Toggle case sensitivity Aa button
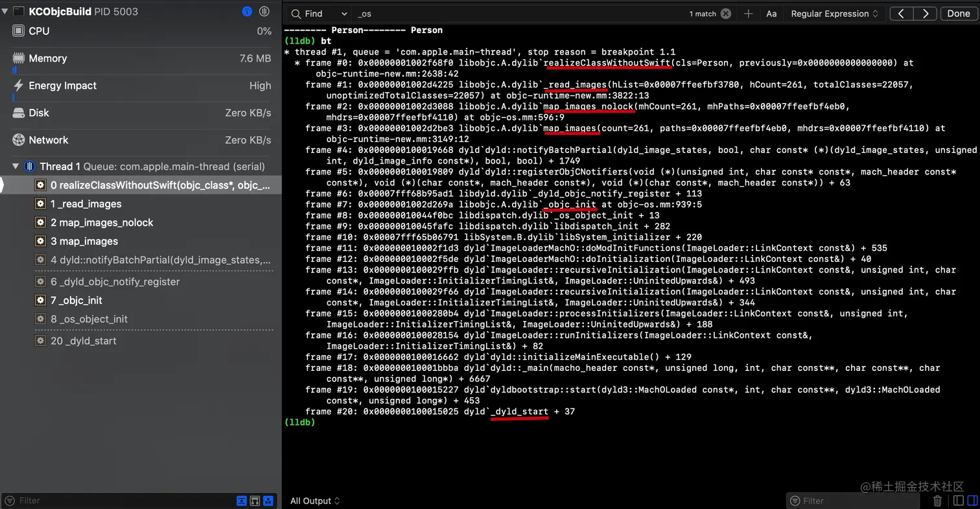Screen dimensions: 980x509 [x=771, y=14]
